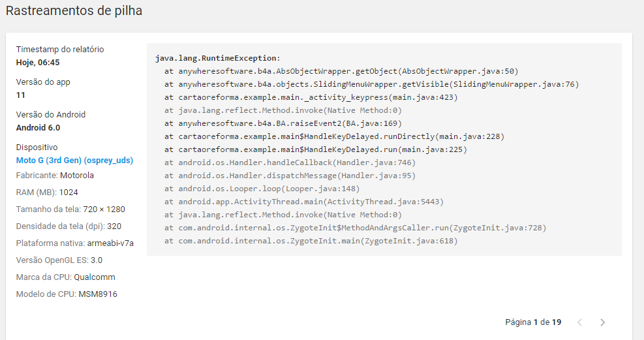Select the SlidingMenuWrapper.getVisible stack line

(371, 84)
